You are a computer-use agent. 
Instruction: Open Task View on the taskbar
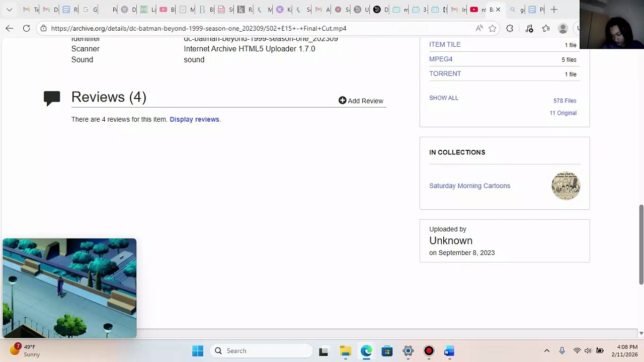point(324,351)
